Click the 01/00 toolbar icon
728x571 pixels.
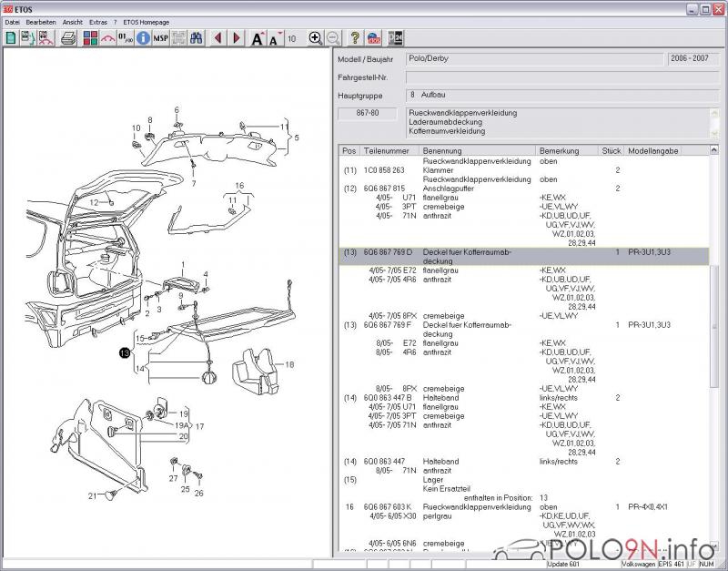tap(126, 38)
